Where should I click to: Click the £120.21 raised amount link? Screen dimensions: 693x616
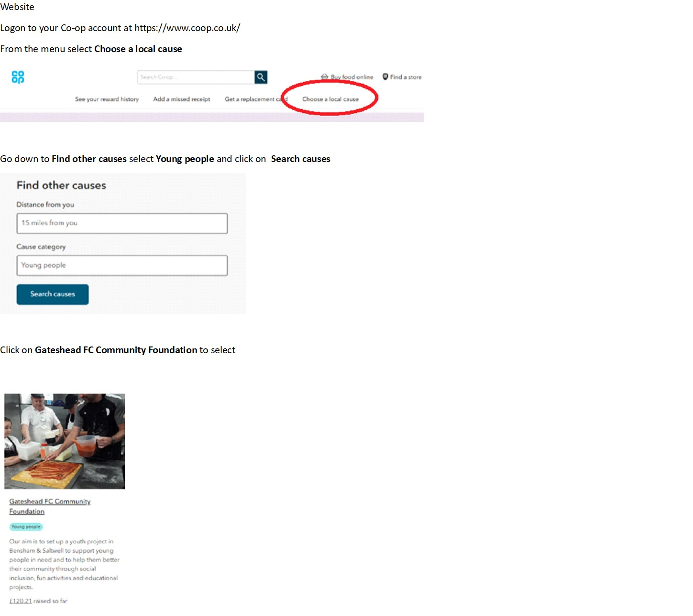(21, 601)
